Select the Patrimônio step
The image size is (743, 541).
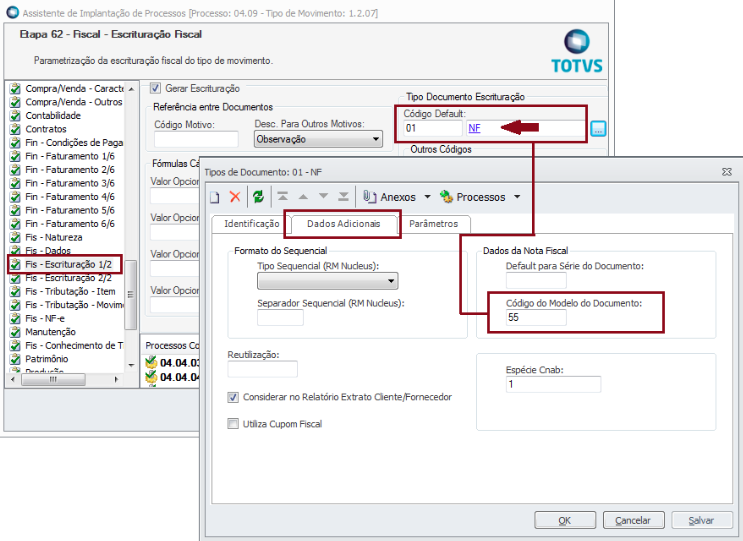pyautogui.click(x=46, y=359)
